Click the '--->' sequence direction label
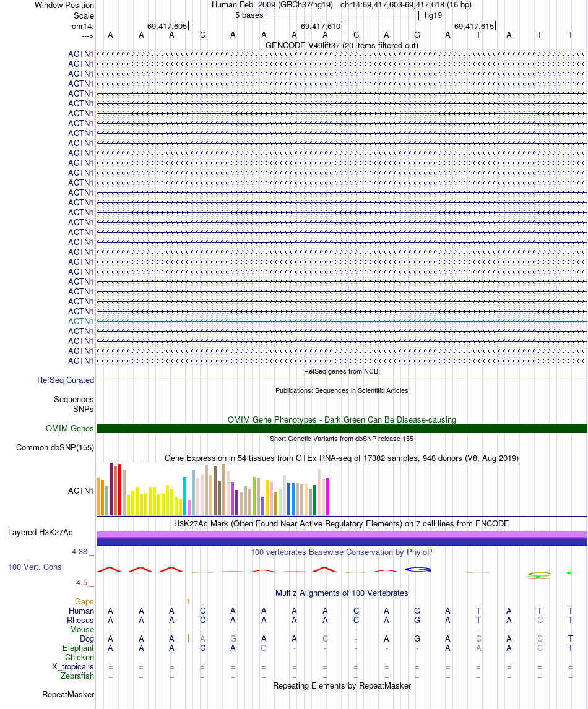This screenshot has height=709, width=588. coord(87,36)
